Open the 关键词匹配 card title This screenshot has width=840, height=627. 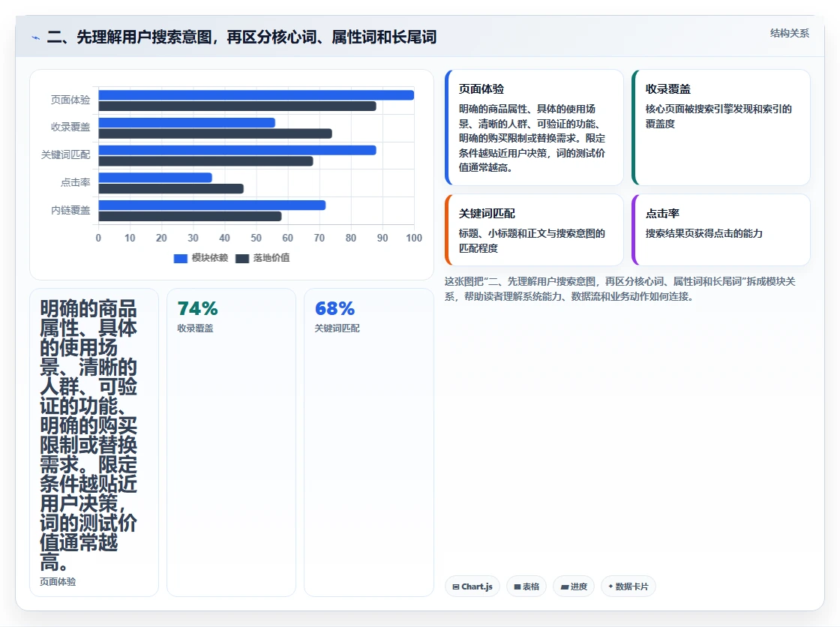(x=487, y=213)
